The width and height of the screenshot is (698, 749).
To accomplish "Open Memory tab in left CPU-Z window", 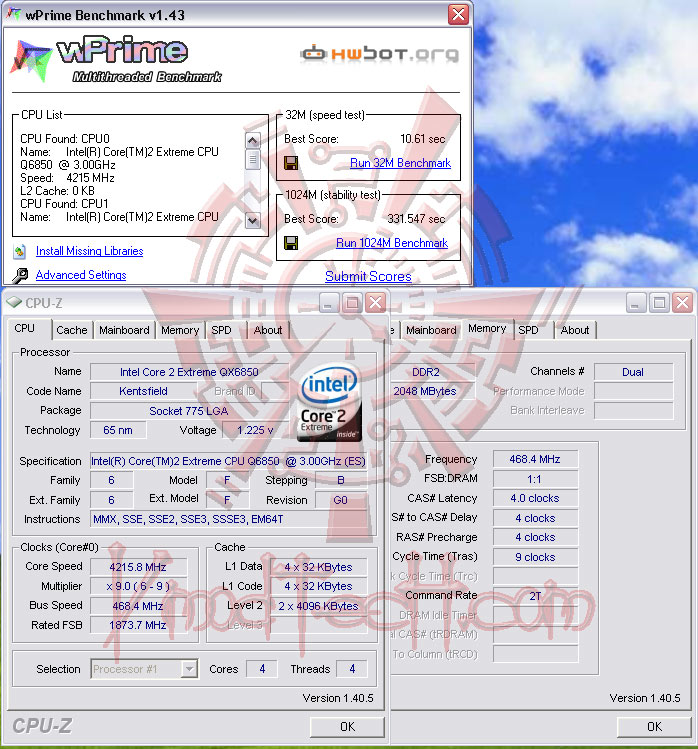I will (x=180, y=330).
